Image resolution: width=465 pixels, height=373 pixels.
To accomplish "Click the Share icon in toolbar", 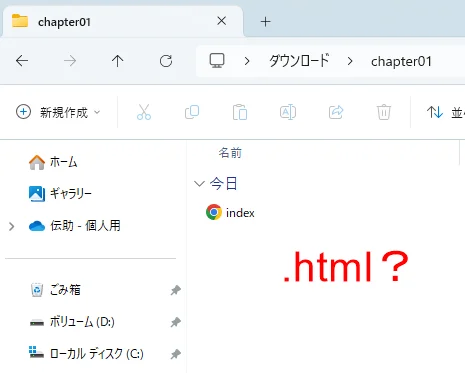I will [x=336, y=112].
